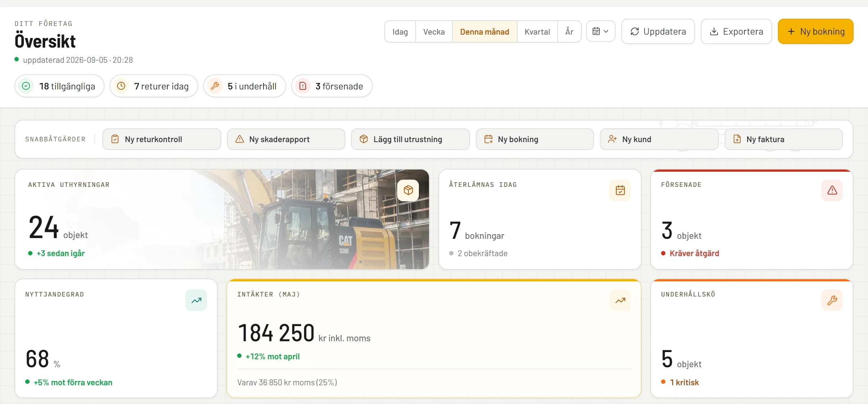The height and width of the screenshot is (404, 868).
Task: Open the Nyttjandegrad 68 % card
Action: point(116,338)
